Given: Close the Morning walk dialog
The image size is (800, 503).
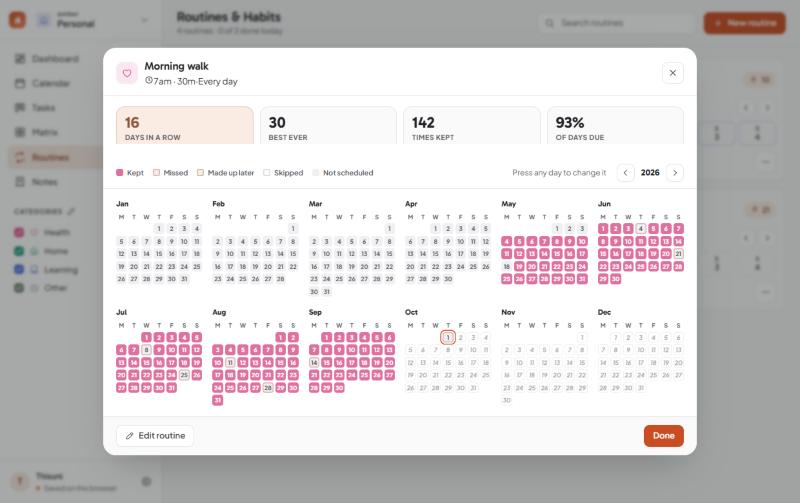Looking at the screenshot, I should click(672, 73).
